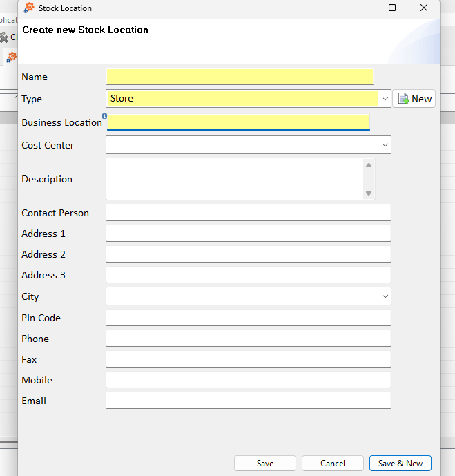Viewport: 455px width, 476px height.
Task: Click the Save button
Action: click(265, 464)
